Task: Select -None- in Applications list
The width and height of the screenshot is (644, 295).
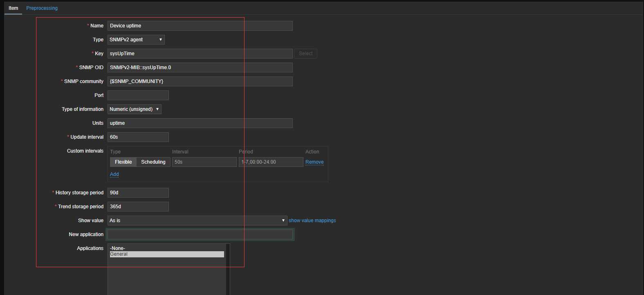Action: [167, 248]
